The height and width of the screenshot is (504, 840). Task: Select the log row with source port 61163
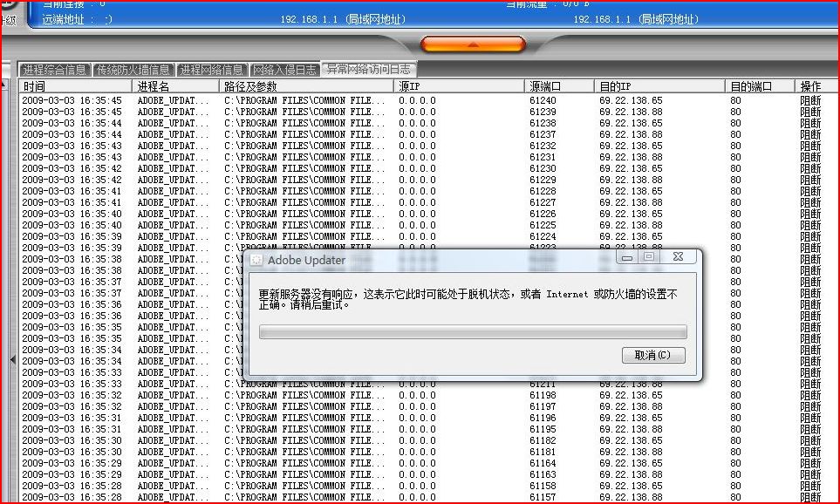pyautogui.click(x=428, y=474)
